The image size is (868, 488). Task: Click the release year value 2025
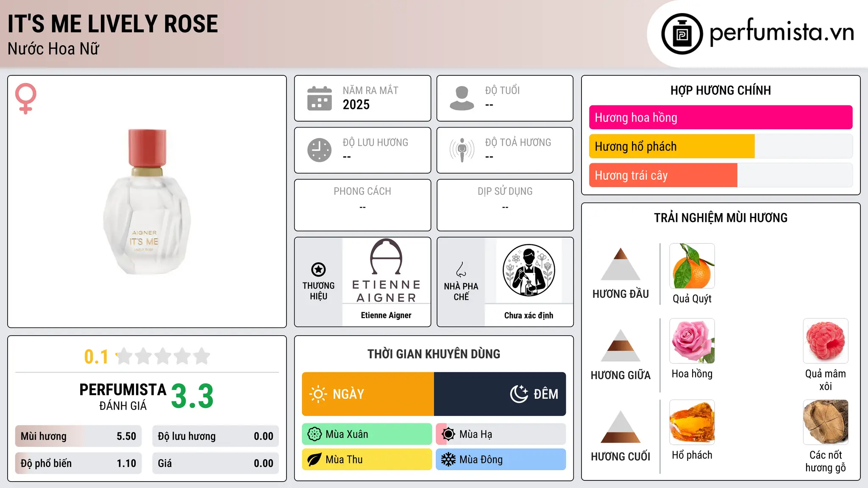(356, 105)
